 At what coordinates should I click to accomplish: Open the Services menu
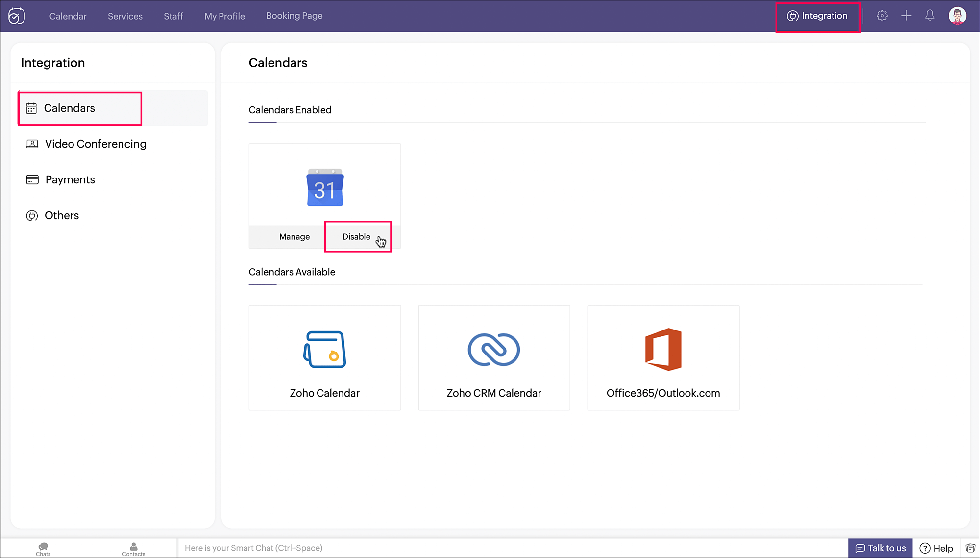point(125,16)
